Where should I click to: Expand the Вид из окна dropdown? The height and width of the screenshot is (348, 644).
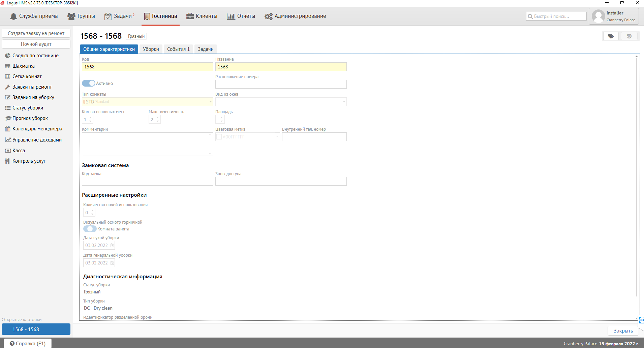tap(344, 102)
